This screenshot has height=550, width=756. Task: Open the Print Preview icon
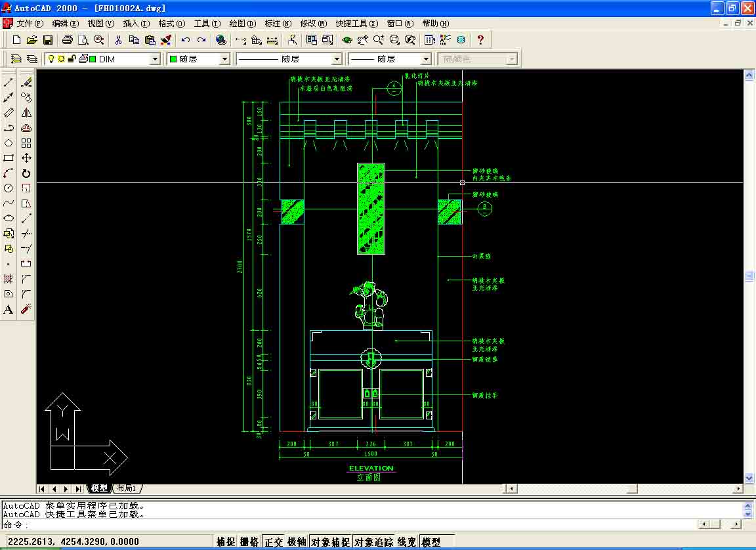coord(83,40)
